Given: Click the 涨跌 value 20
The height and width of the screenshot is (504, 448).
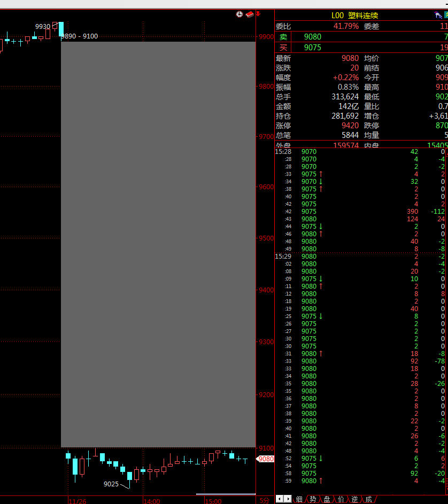Looking at the screenshot, I should tap(354, 68).
